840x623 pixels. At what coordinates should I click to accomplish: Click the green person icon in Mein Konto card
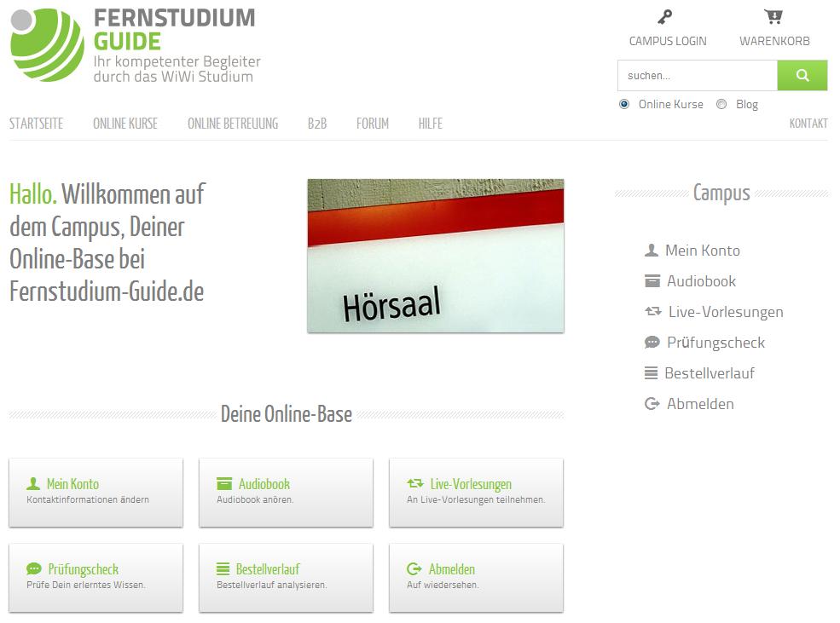pos(33,484)
